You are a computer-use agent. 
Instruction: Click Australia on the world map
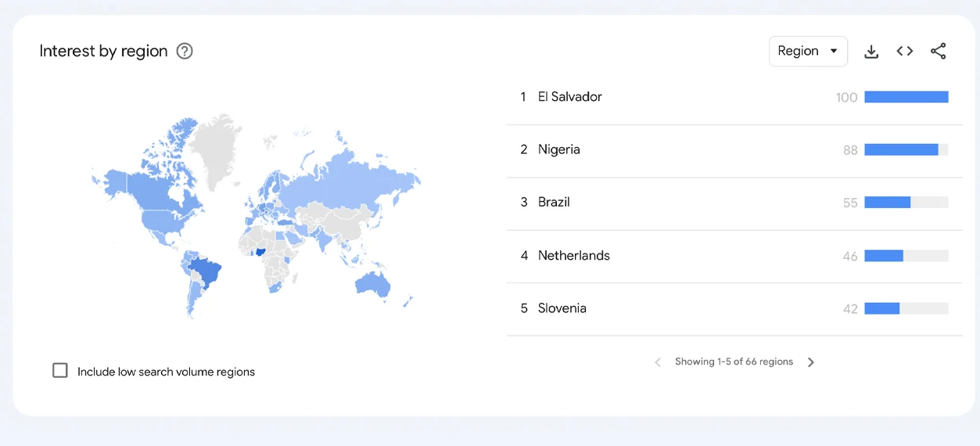[372, 286]
